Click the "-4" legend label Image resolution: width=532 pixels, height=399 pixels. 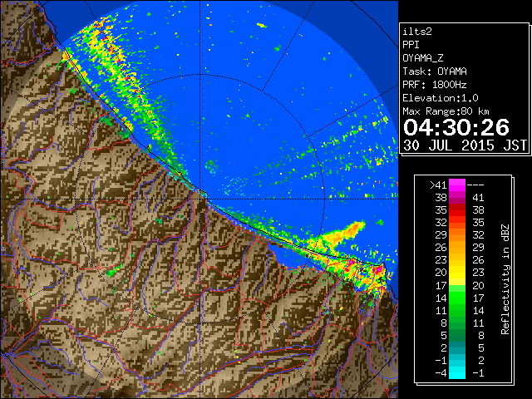click(441, 373)
